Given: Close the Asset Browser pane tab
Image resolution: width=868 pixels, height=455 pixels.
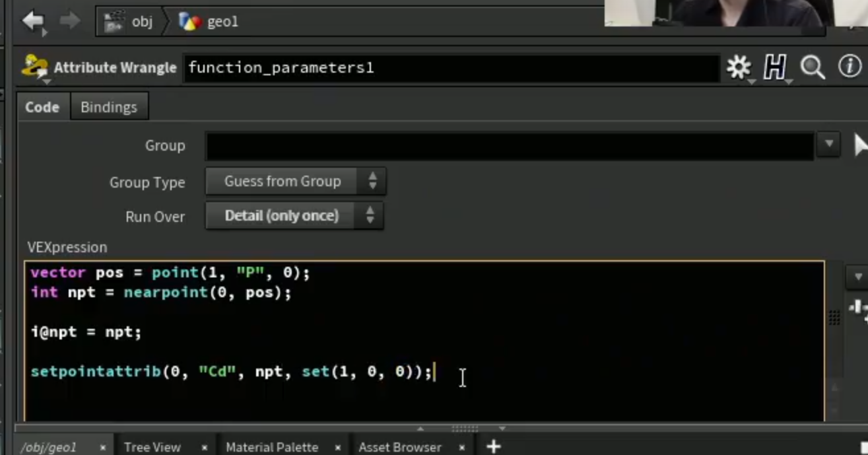Looking at the screenshot, I should 462,448.
